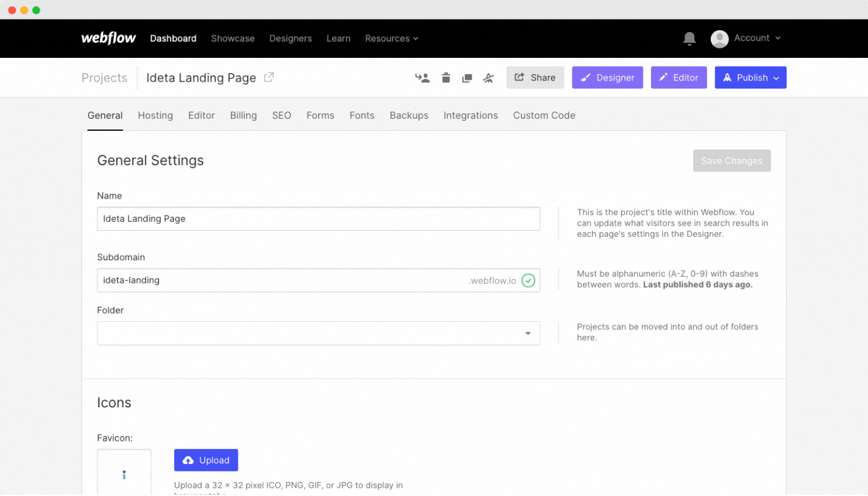Go back to Projects link
868x496 pixels.
pos(104,78)
